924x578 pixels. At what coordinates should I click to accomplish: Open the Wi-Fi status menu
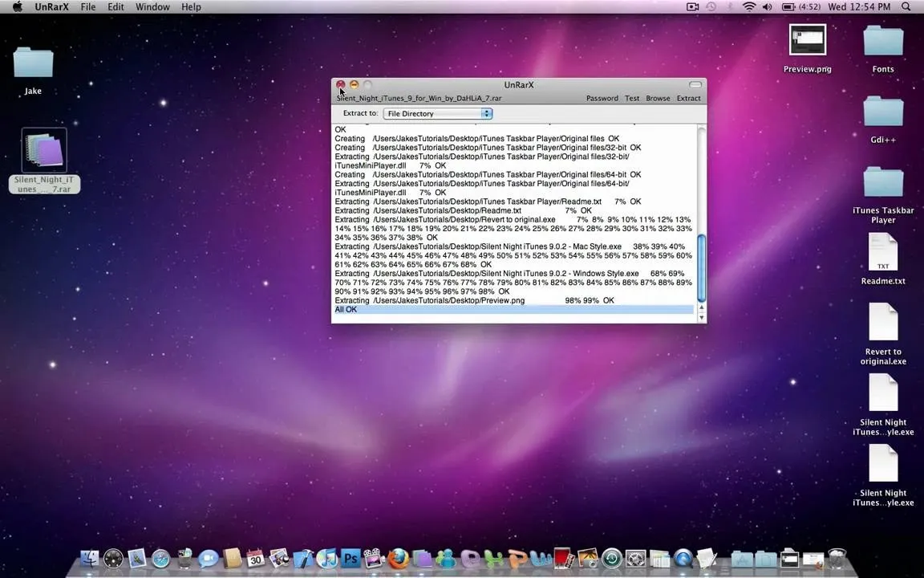coord(749,7)
